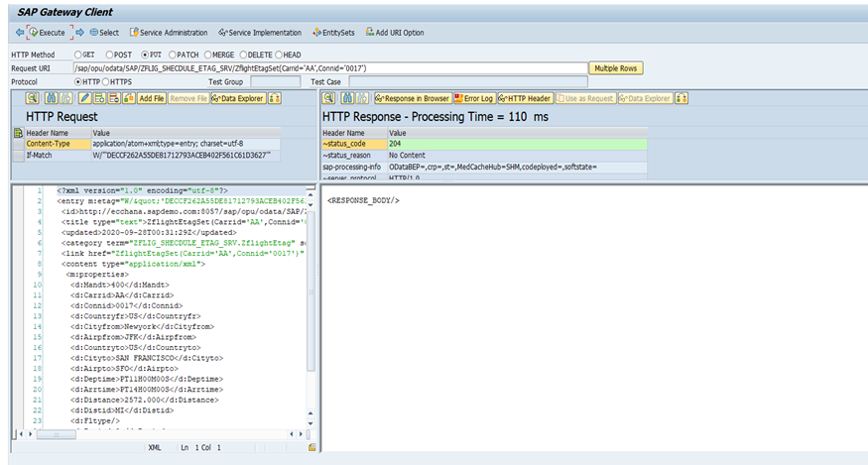Click the request panel Find Next icon
Viewport: 868px width, 465px height.
(65, 98)
